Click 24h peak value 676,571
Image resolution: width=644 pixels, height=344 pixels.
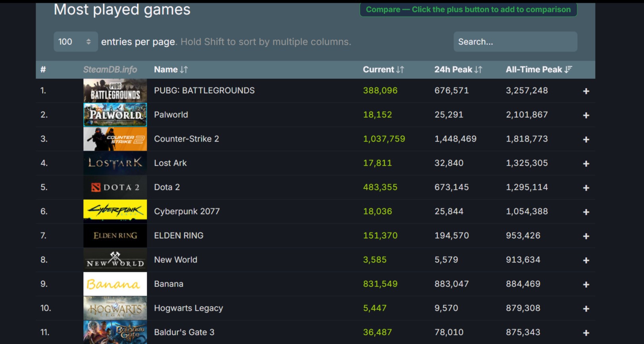(452, 91)
